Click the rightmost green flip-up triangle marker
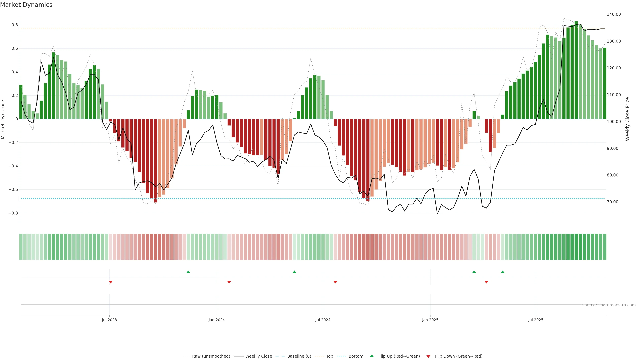644x362 pixels. [x=502, y=272]
